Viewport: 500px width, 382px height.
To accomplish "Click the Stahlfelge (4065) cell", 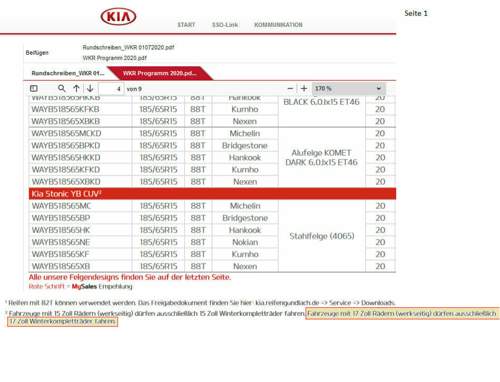I will [x=322, y=236].
